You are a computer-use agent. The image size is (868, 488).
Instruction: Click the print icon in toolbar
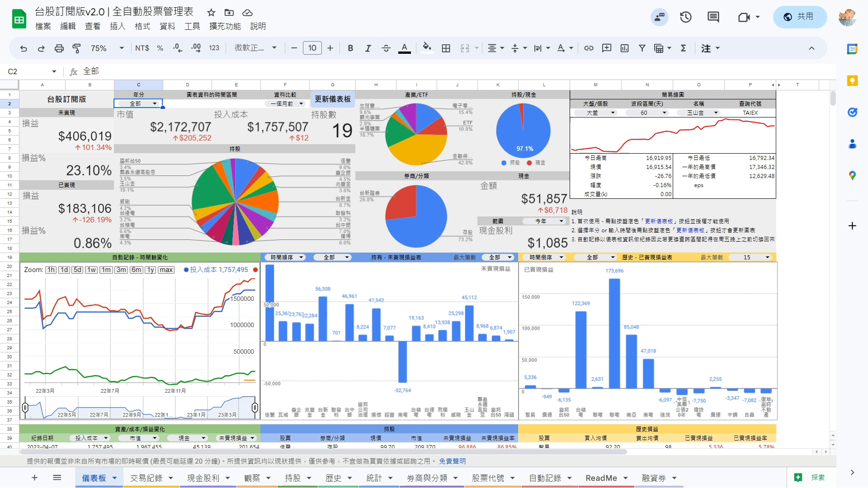59,48
